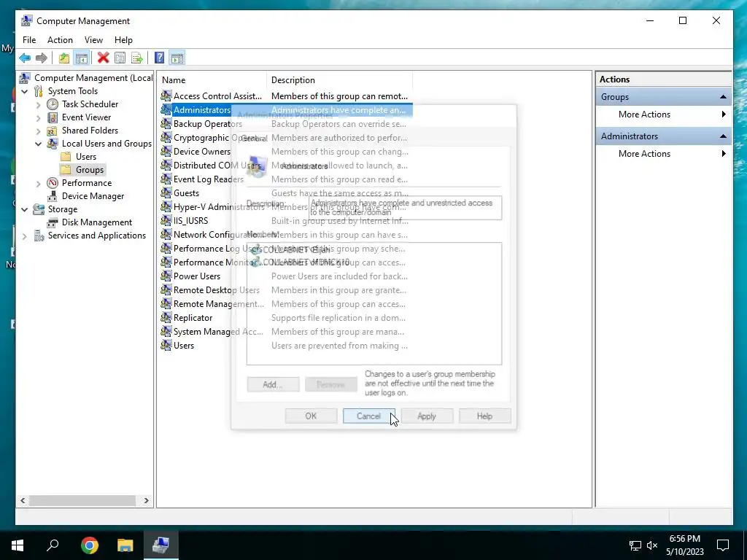
Task: Select the Disk Management tree icon
Action: click(53, 222)
